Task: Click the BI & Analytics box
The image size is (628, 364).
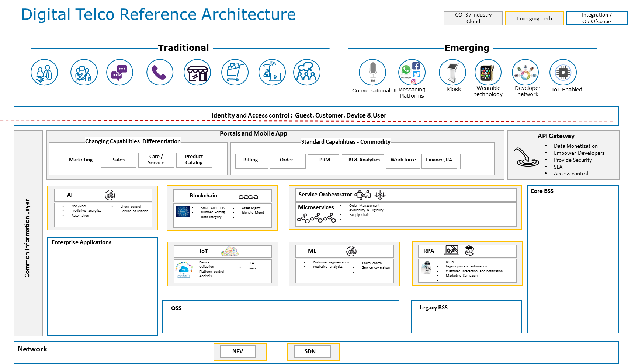Action: click(364, 161)
